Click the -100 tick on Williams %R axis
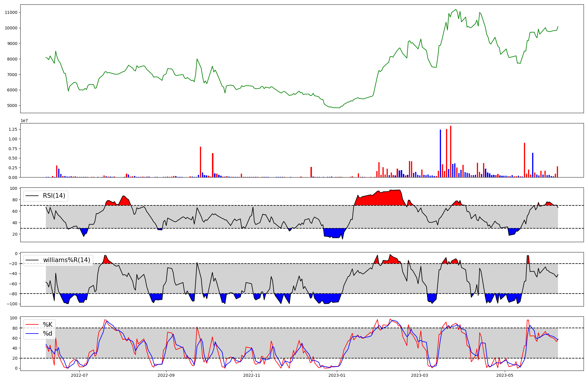This screenshot has height=382, width=588. (12, 304)
